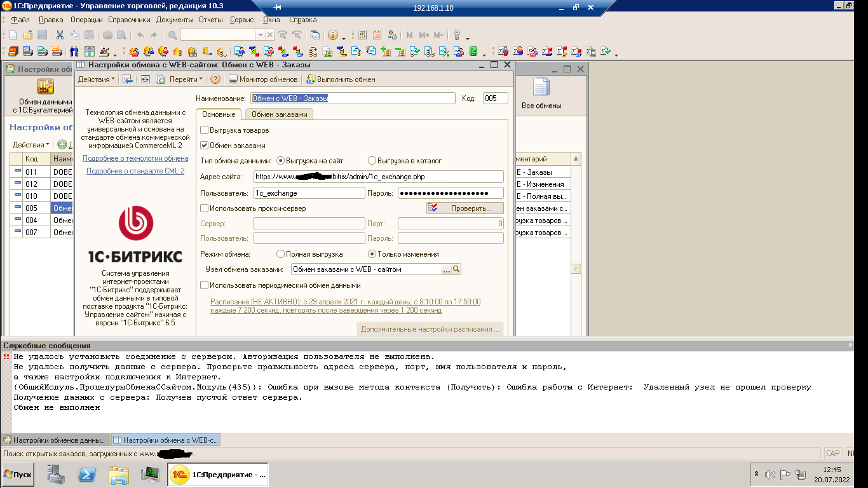Select Выгрузка на сайт radio button
Viewport: 868px width, 488px height.
281,161
